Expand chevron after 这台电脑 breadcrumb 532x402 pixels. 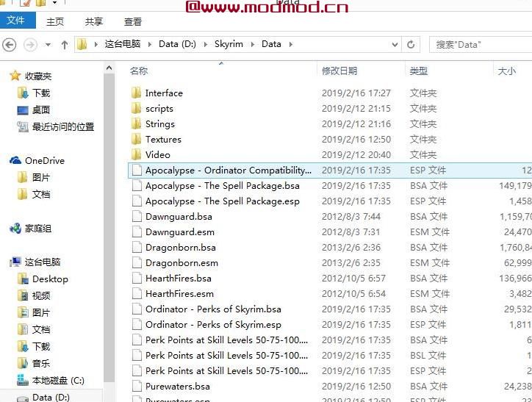150,44
